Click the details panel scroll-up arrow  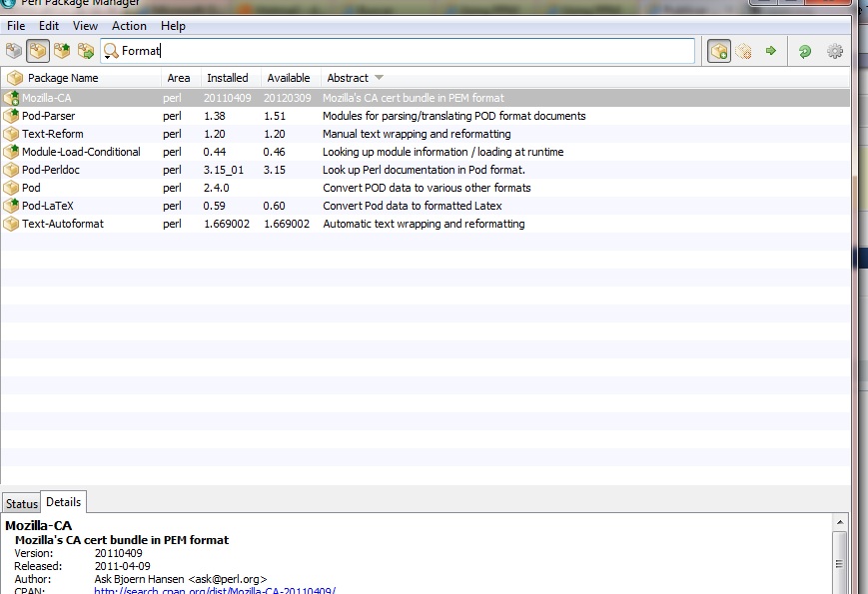point(840,522)
